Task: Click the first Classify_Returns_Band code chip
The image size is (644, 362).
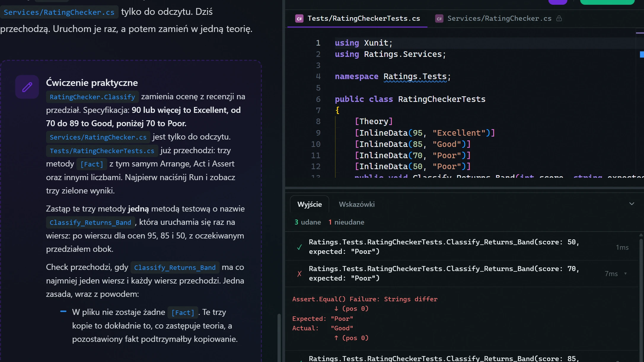Action: coord(90,222)
